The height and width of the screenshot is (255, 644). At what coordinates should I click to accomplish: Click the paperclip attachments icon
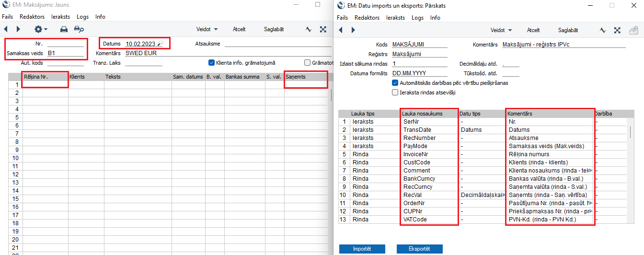633,30
